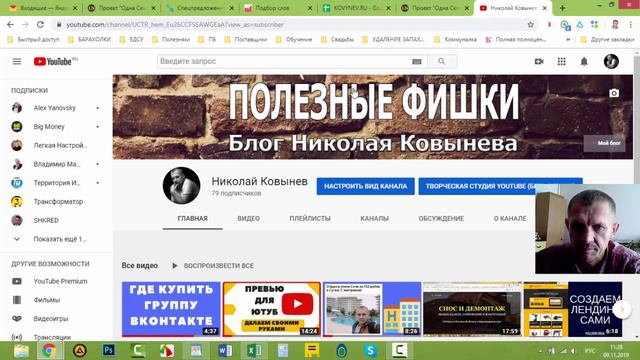The width and height of the screenshot is (640, 360).
Task: Open the О канале tab
Action: tap(510, 218)
